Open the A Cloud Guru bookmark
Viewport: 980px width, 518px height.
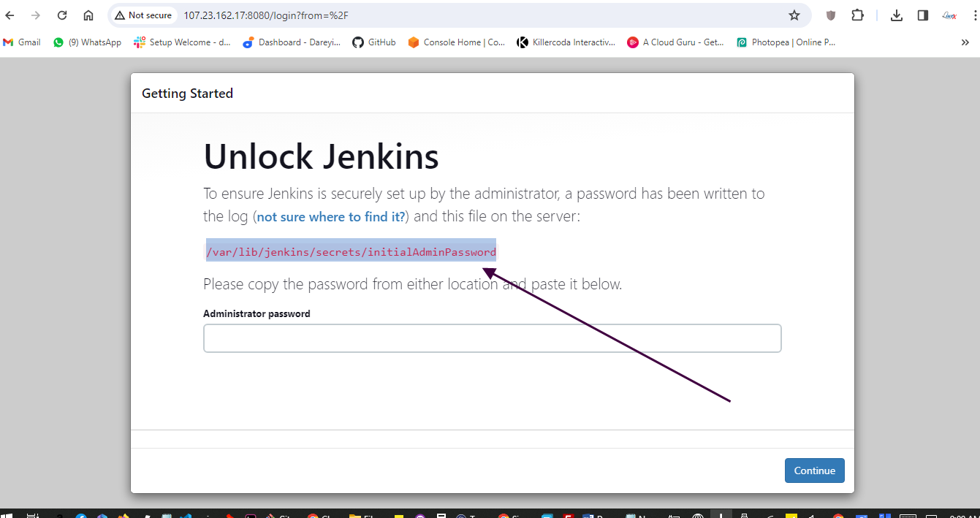(x=676, y=42)
